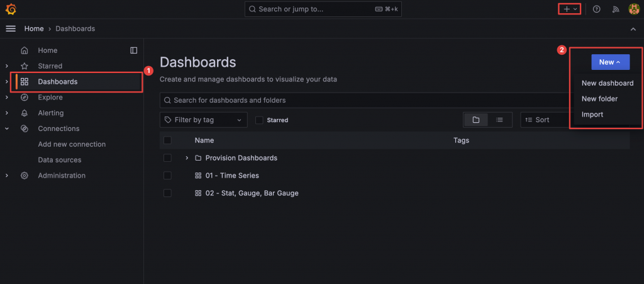Image resolution: width=644 pixels, height=284 pixels.
Task: Open the Sort dropdown
Action: 544,120
